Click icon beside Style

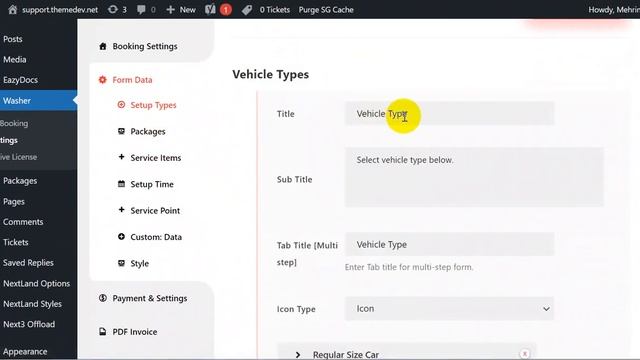point(121,263)
